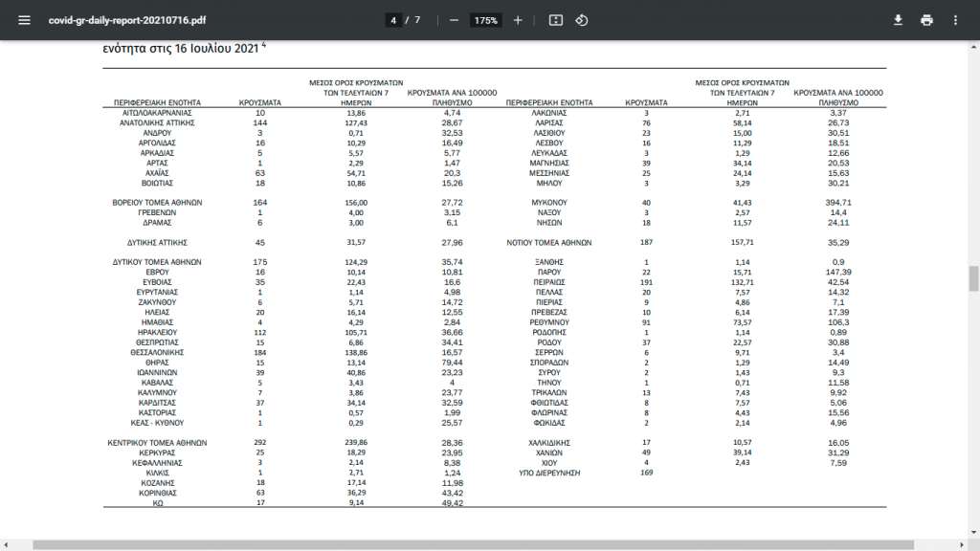Click the value 394,71 for ΜΥΚΟΝΟΥ
This screenshot has width=980, height=551.
[x=838, y=203]
